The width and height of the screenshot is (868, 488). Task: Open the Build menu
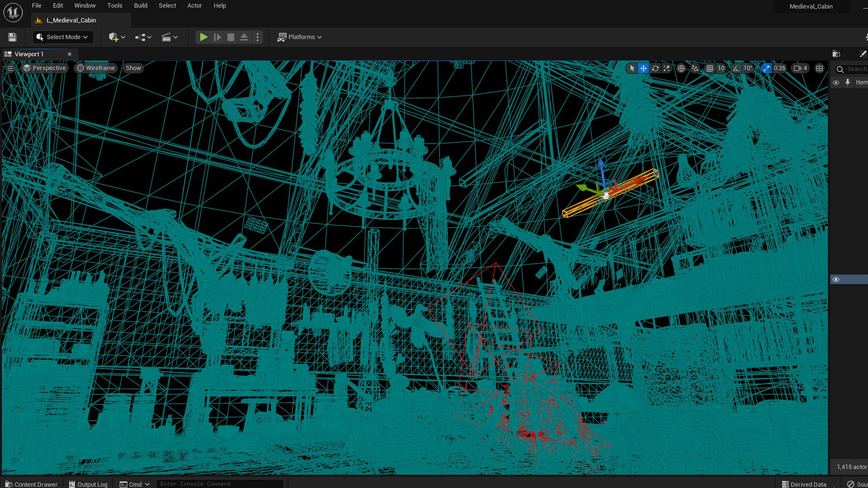click(141, 6)
